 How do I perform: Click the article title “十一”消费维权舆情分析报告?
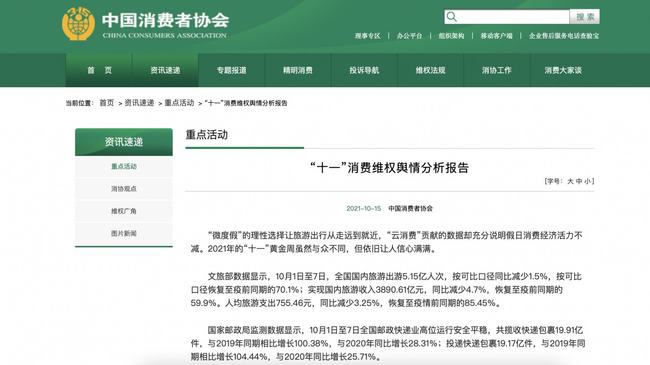click(389, 168)
